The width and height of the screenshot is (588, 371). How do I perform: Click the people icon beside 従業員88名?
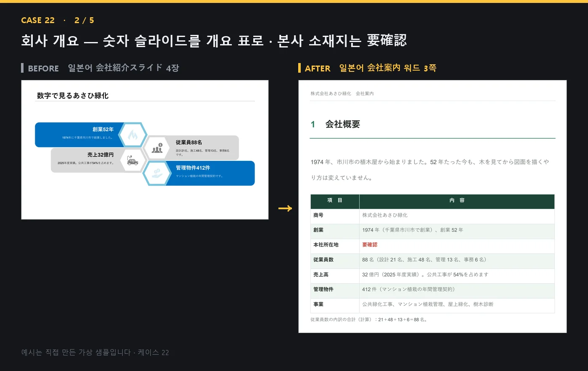coord(157,148)
